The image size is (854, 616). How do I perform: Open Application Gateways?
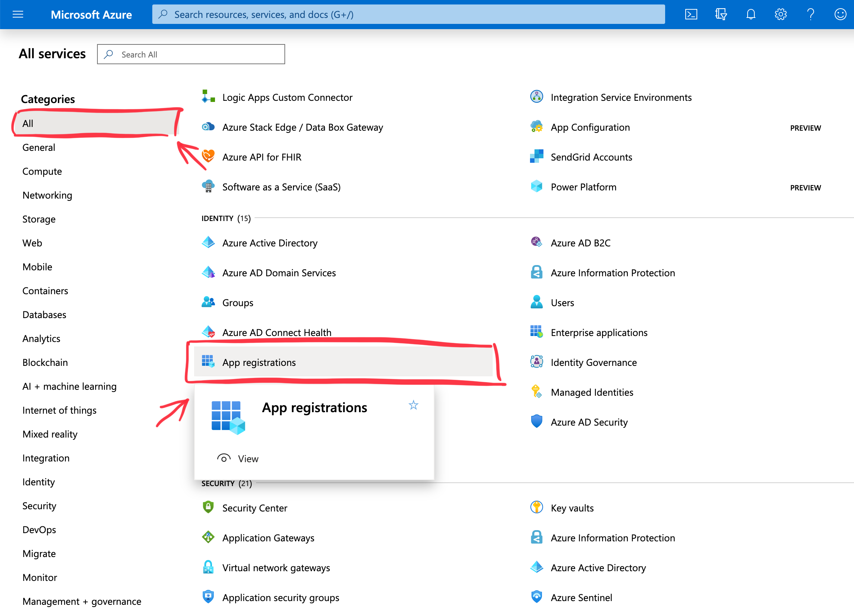[x=268, y=538]
